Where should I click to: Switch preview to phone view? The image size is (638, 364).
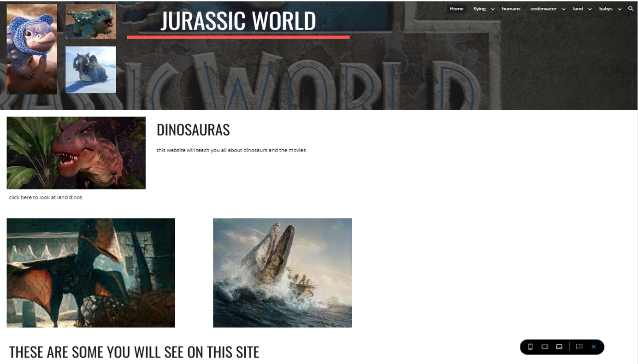coord(530,346)
